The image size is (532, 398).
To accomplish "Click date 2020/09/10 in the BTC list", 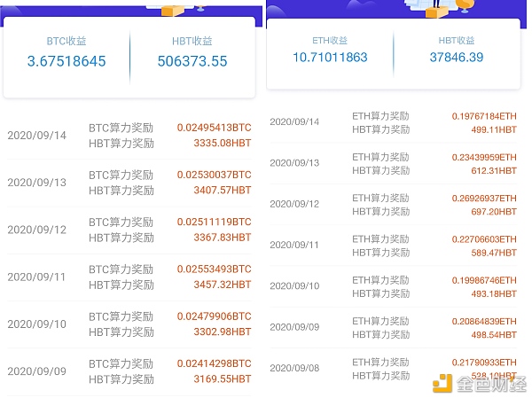I will point(37,324).
